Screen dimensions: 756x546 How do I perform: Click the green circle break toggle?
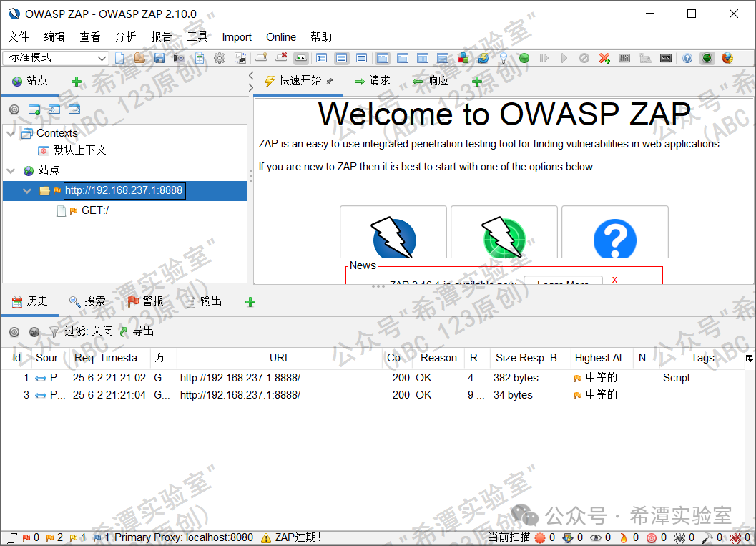click(x=524, y=59)
